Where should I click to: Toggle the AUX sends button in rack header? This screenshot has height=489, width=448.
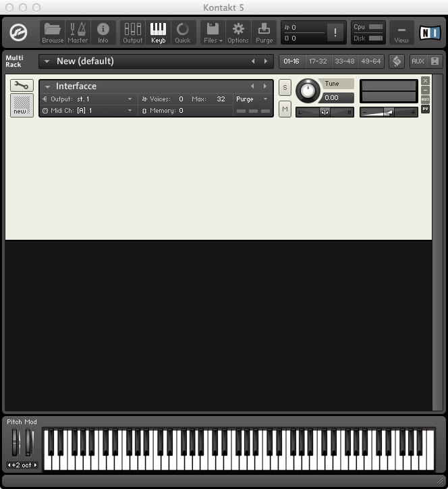(x=418, y=61)
